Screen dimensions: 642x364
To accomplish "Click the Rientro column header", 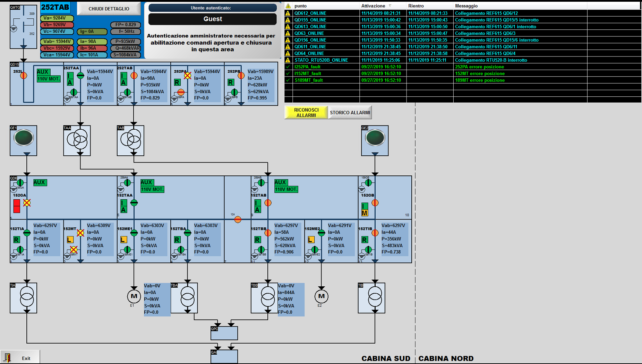I will [430, 6].
